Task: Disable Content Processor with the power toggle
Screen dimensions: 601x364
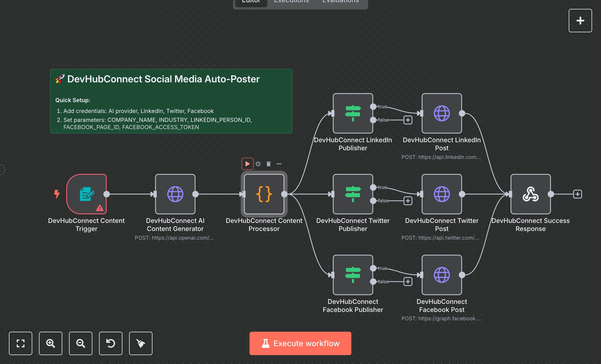Action: tap(258, 164)
